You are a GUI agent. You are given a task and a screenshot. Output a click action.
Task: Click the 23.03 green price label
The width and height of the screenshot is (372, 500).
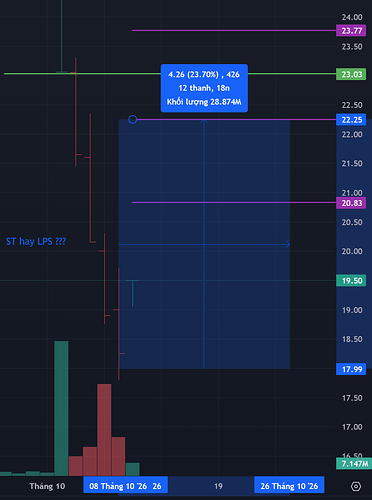point(351,74)
